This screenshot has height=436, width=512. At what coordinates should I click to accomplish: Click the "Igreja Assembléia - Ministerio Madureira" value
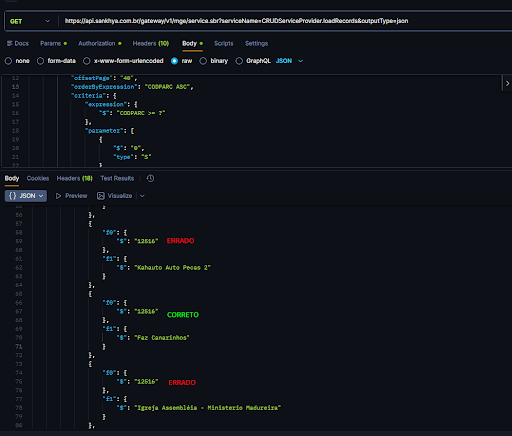208,407
